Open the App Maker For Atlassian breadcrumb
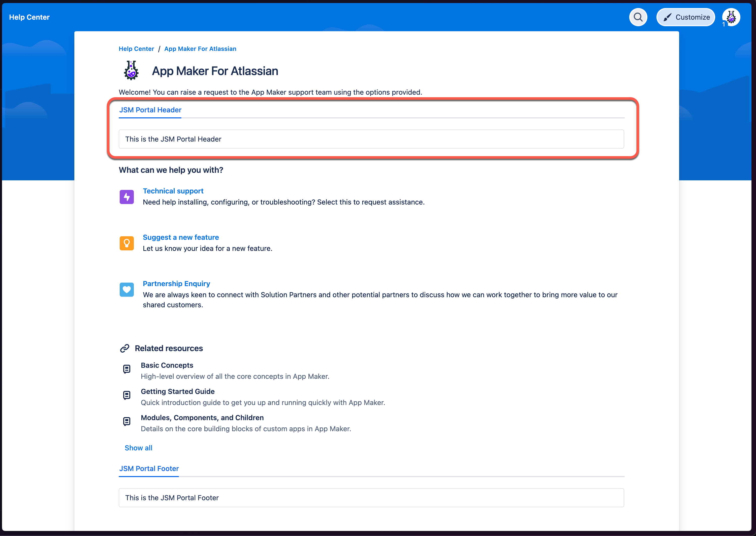 pos(200,49)
